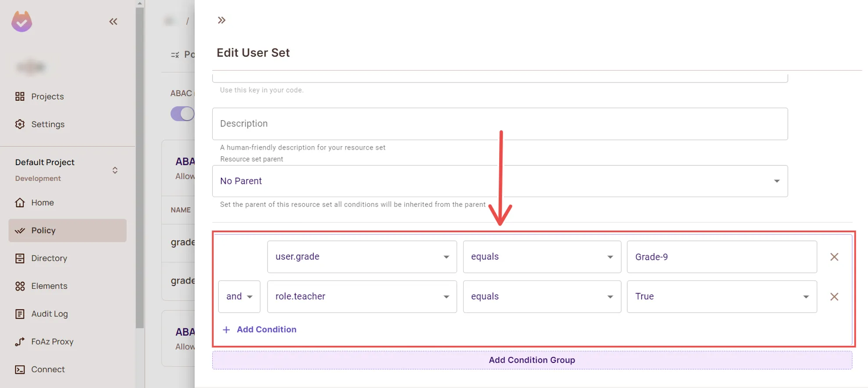Click the Add Condition Group button
Screen dimensions: 868x388
532,360
